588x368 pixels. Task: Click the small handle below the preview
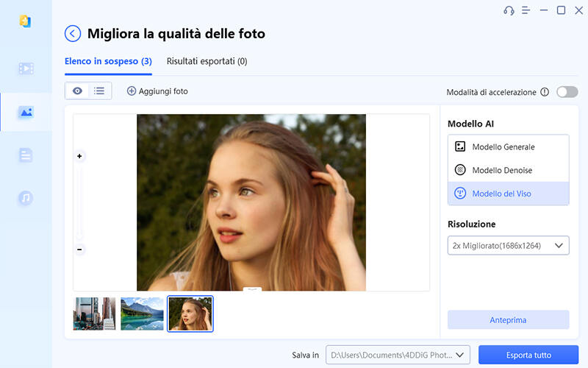[252, 289]
